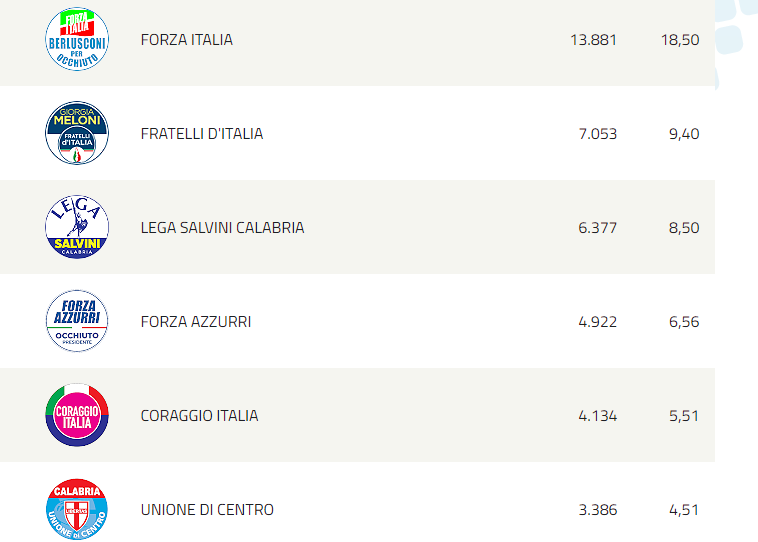758x542 pixels.
Task: Click the 9,40 percentage value
Action: (x=684, y=133)
